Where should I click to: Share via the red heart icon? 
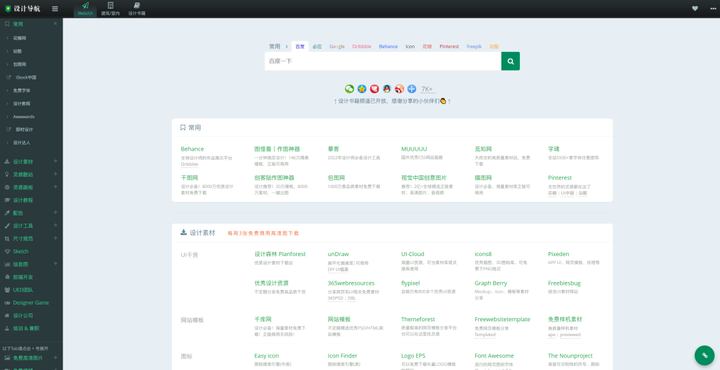click(374, 89)
